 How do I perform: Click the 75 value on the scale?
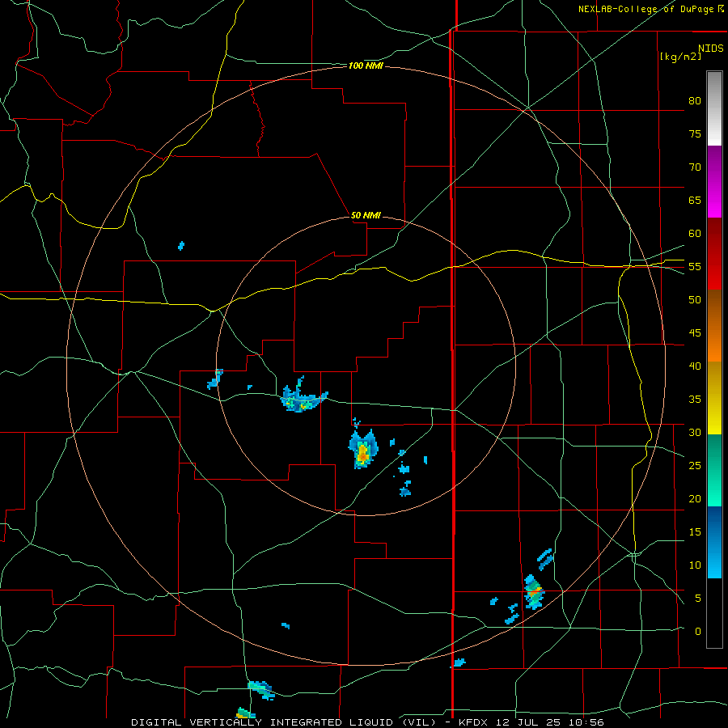tap(695, 134)
